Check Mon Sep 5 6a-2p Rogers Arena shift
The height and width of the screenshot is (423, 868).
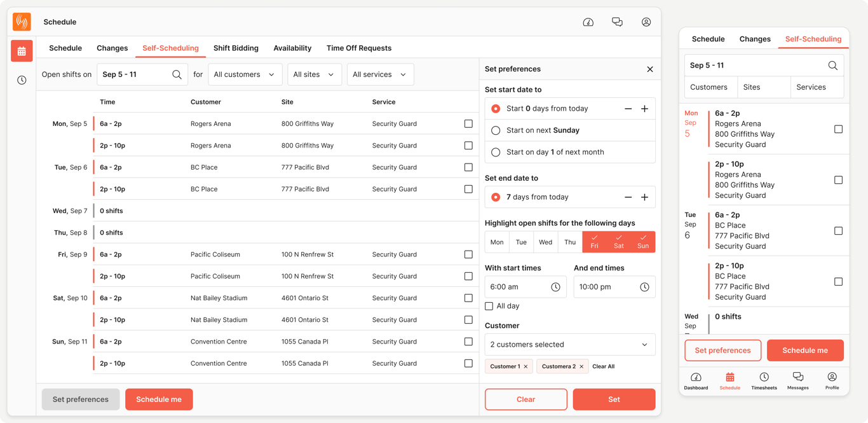click(x=468, y=123)
